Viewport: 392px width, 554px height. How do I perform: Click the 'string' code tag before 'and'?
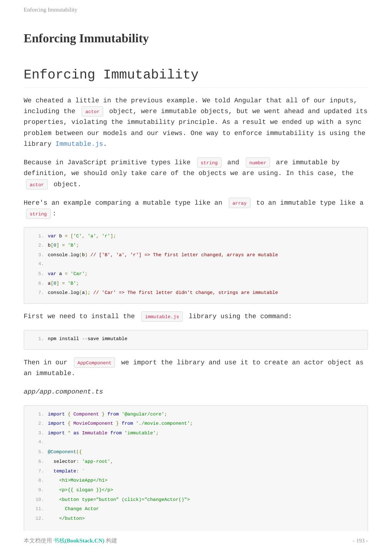pos(209,163)
